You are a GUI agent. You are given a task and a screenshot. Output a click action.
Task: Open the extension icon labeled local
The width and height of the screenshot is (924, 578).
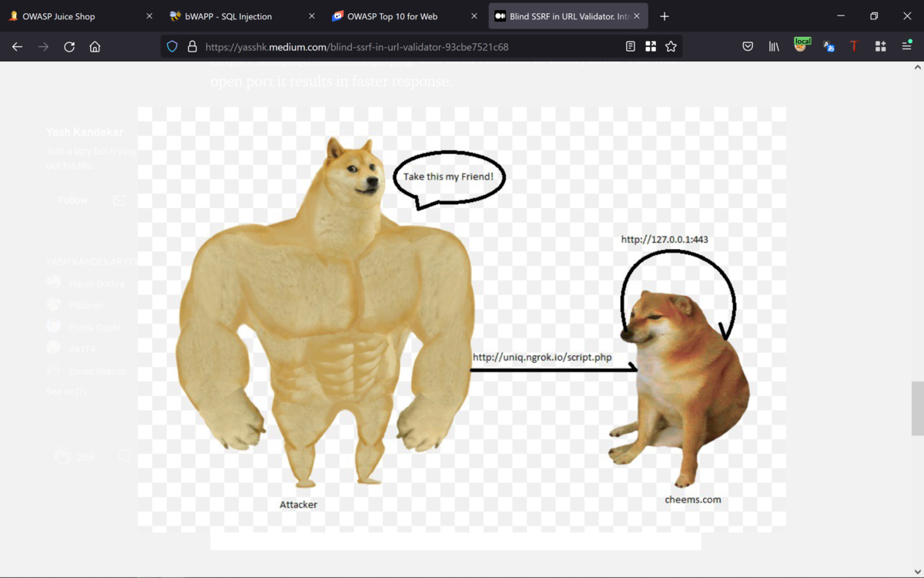coord(802,45)
